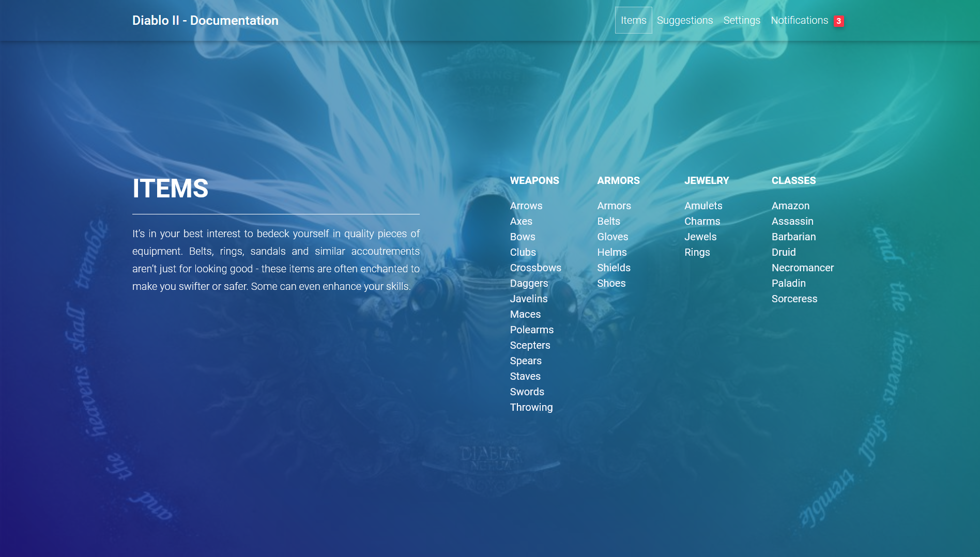The image size is (980, 557).
Task: Click the Polearms link
Action: [x=532, y=330]
